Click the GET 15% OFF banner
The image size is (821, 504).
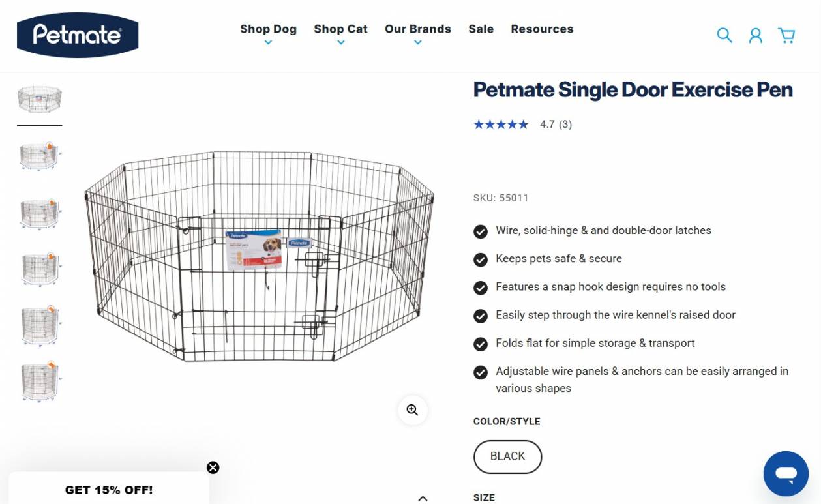coord(109,489)
